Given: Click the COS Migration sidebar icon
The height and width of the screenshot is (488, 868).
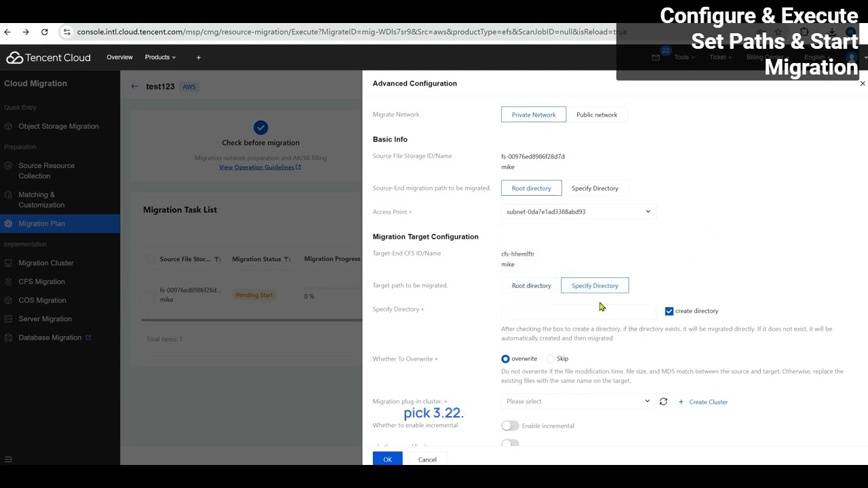Looking at the screenshot, I should [8, 300].
